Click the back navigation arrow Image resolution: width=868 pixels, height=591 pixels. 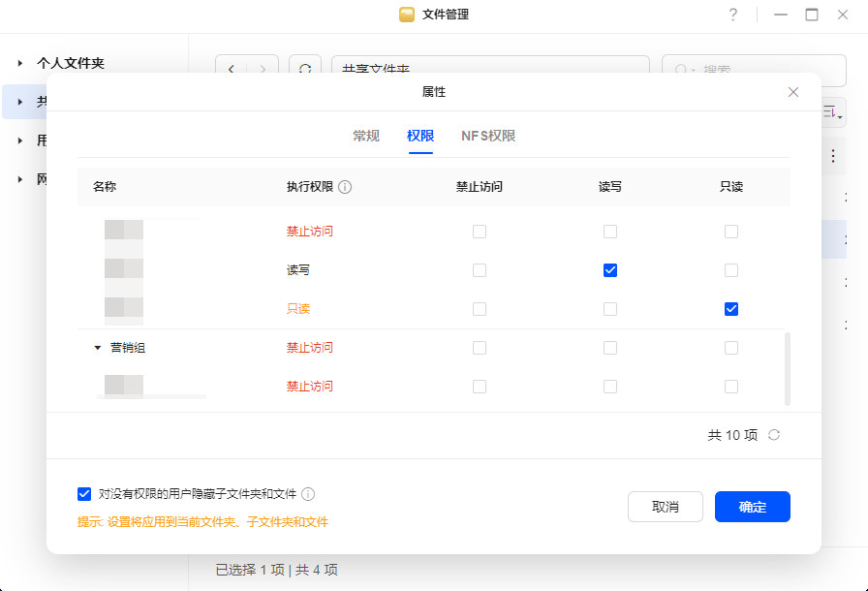pyautogui.click(x=231, y=69)
